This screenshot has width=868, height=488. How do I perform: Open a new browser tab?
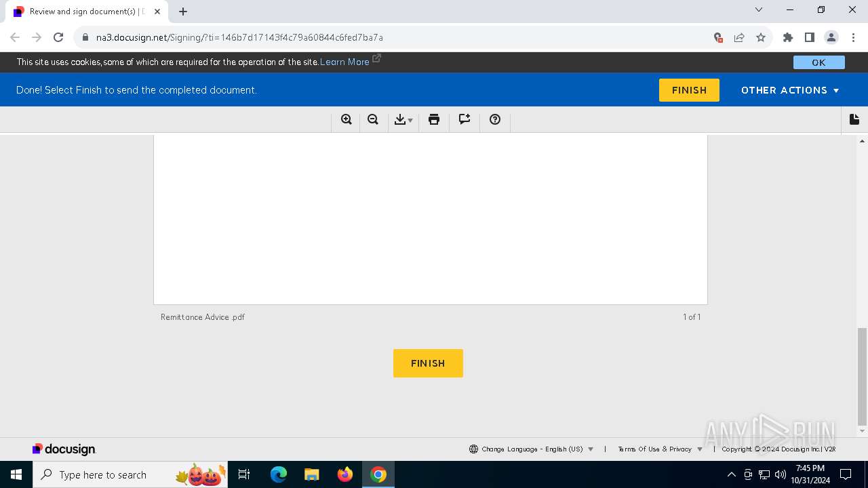pos(183,12)
